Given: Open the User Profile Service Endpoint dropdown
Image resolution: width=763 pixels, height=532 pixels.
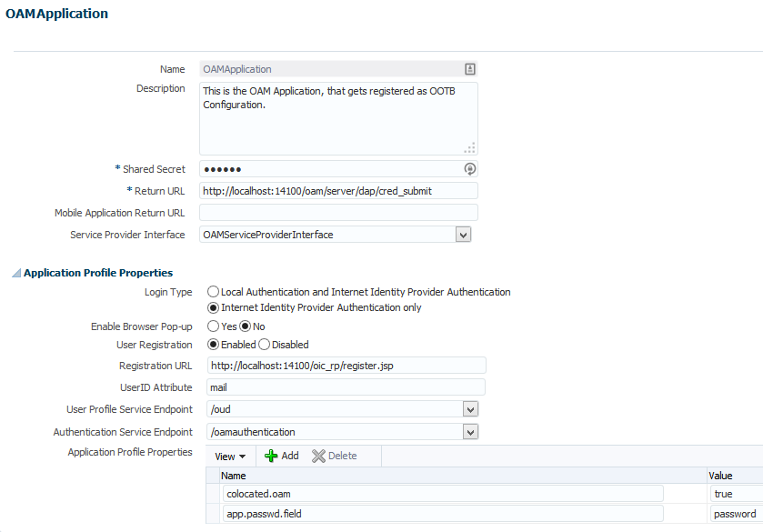Looking at the screenshot, I should coord(470,408).
